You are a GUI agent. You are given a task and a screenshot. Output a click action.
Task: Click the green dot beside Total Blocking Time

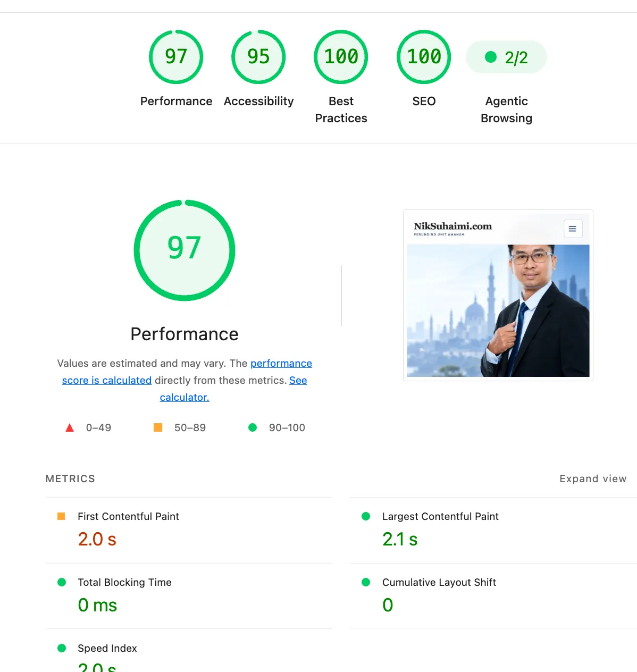62,582
